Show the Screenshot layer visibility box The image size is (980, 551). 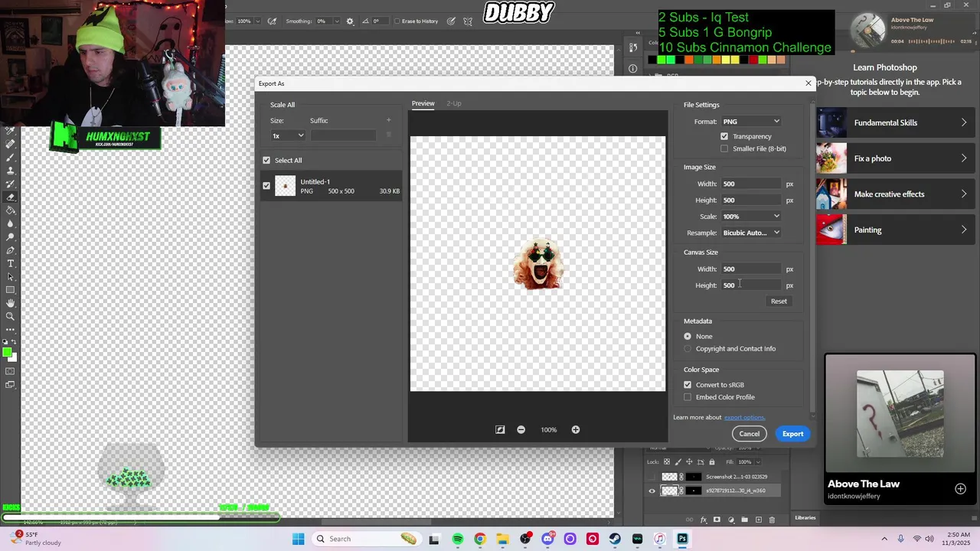[652, 477]
